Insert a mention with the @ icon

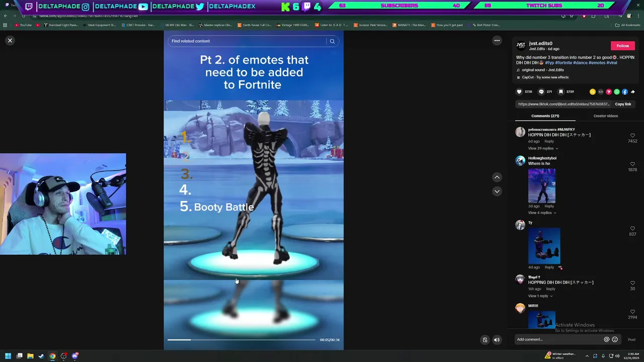coord(606,339)
